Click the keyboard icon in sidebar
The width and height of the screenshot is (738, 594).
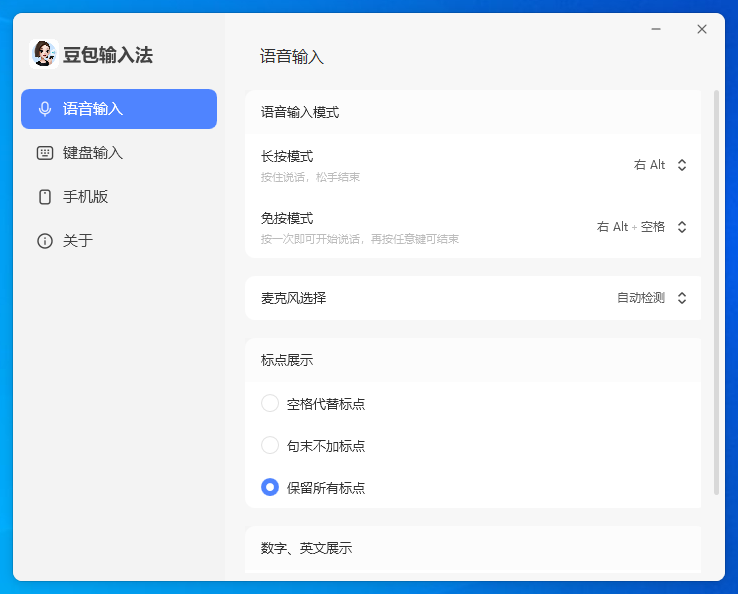coord(45,153)
